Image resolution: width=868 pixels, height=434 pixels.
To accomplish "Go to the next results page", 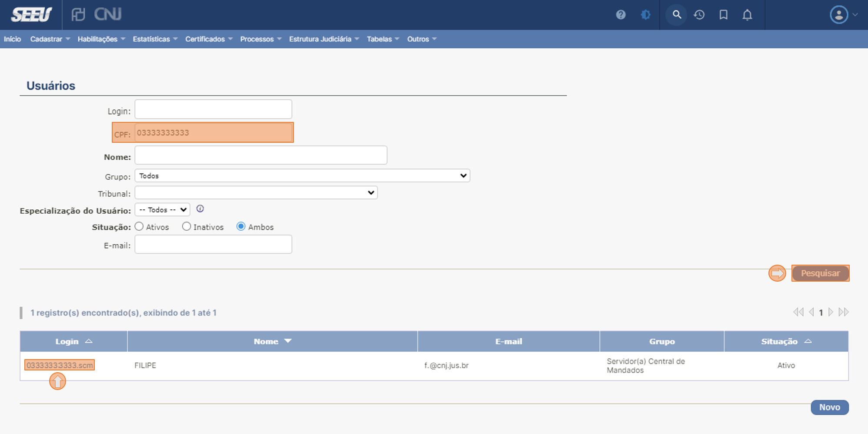I will pos(831,312).
